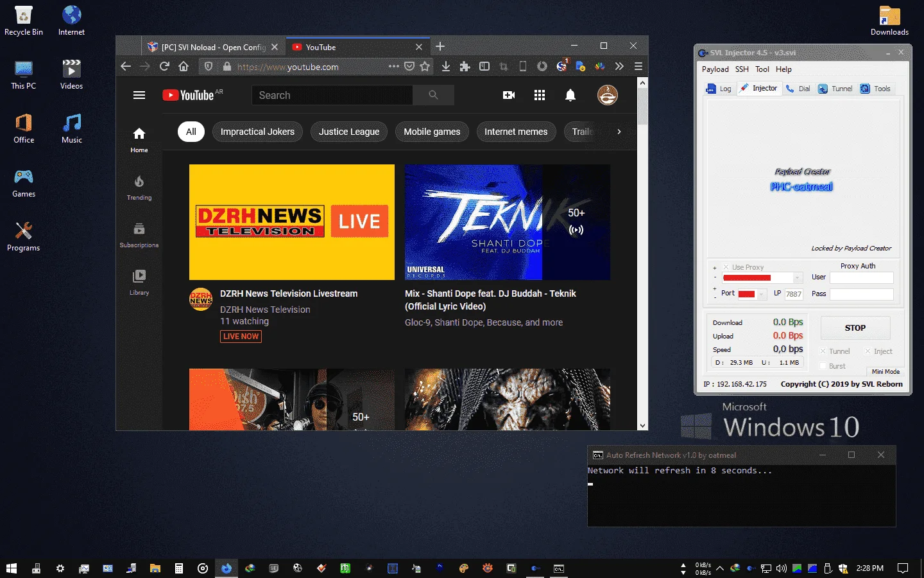Switch to the SVI Noload browser tab

[x=214, y=47]
